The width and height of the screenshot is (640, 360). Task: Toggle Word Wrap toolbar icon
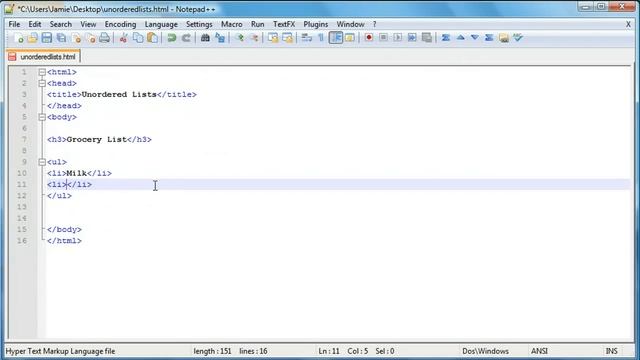pos(307,38)
